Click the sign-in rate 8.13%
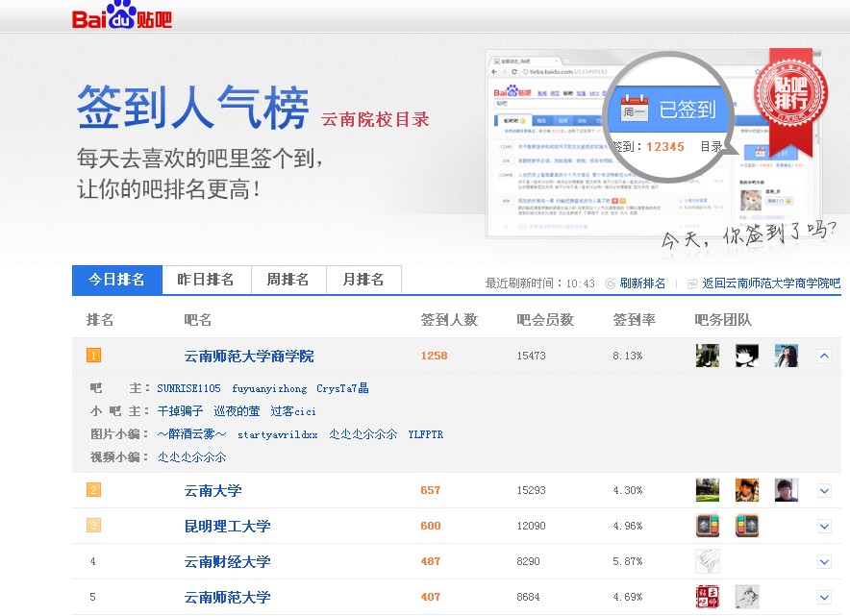The image size is (850, 616). coord(628,356)
